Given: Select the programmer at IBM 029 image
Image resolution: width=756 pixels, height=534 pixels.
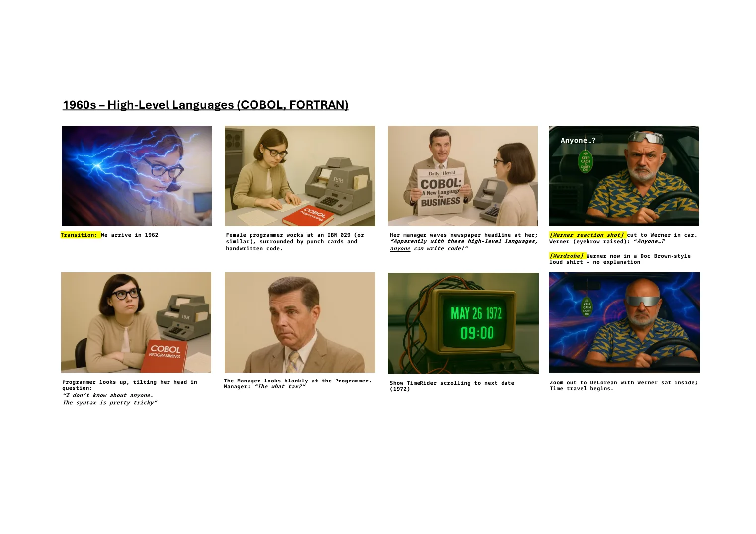Looking at the screenshot, I should click(x=300, y=176).
